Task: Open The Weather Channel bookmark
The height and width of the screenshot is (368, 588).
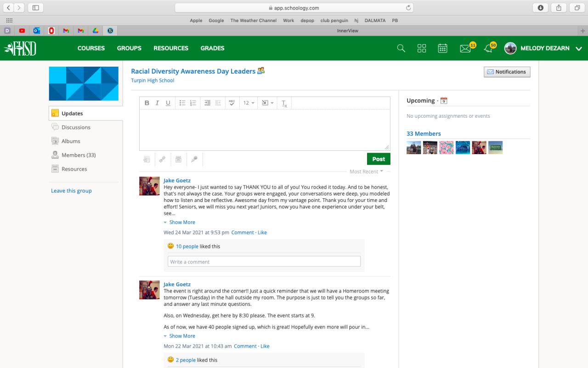Action: (x=254, y=21)
